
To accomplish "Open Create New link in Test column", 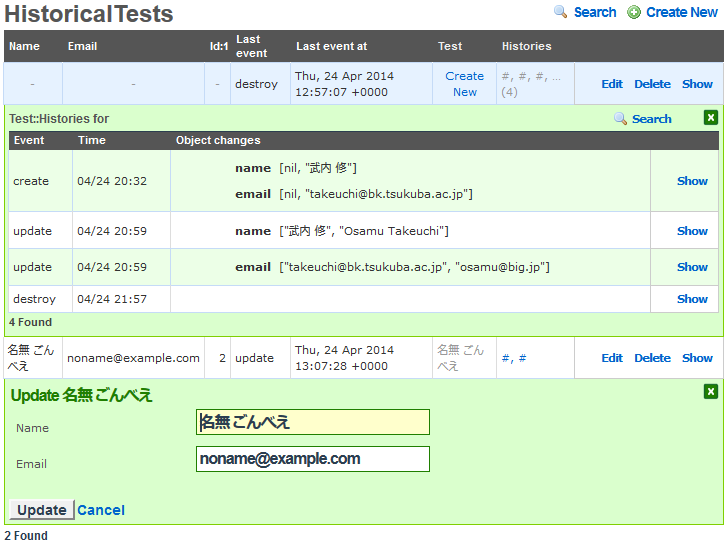I will coord(464,84).
